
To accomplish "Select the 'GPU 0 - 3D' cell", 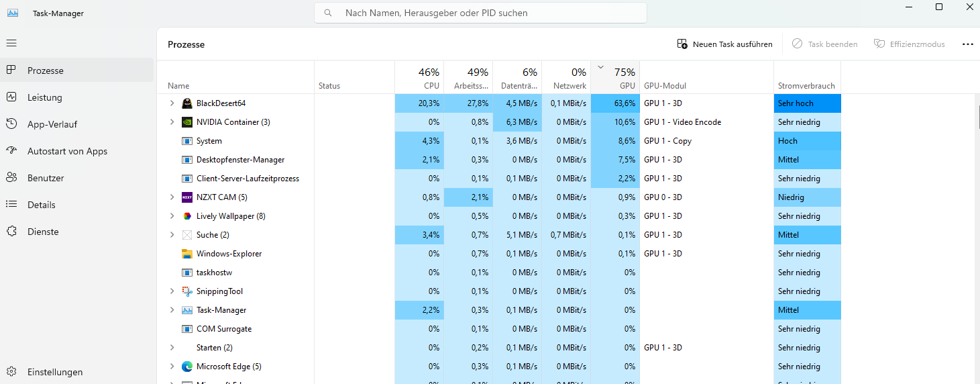I will coord(706,197).
